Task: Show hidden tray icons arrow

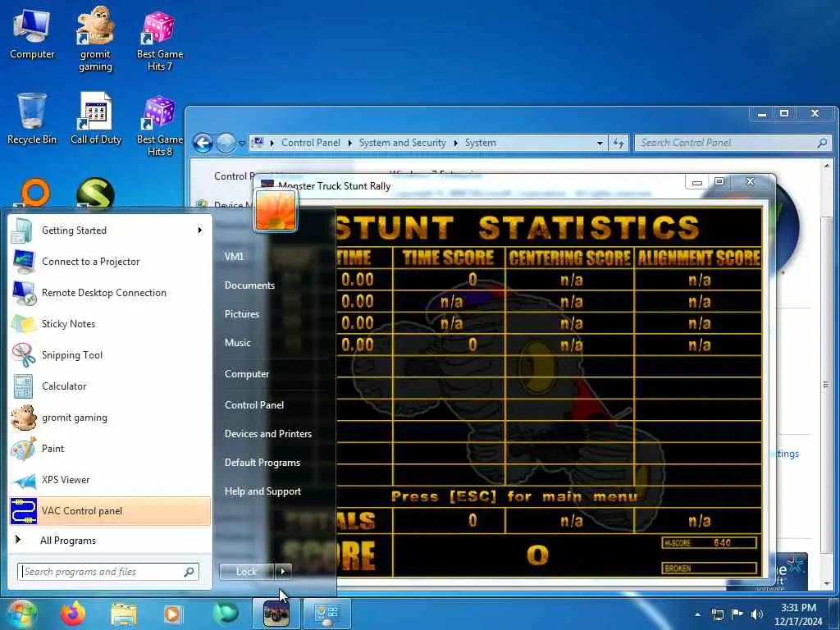Action: point(697,614)
